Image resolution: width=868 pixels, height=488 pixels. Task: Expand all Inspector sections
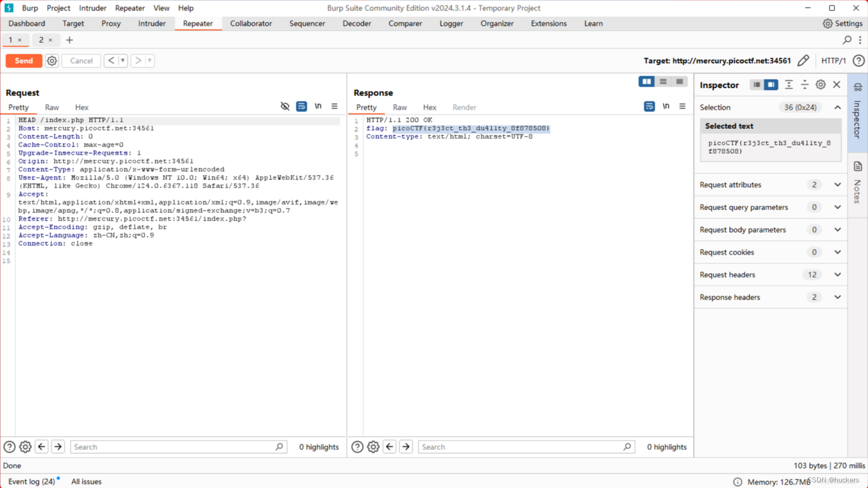tap(789, 85)
